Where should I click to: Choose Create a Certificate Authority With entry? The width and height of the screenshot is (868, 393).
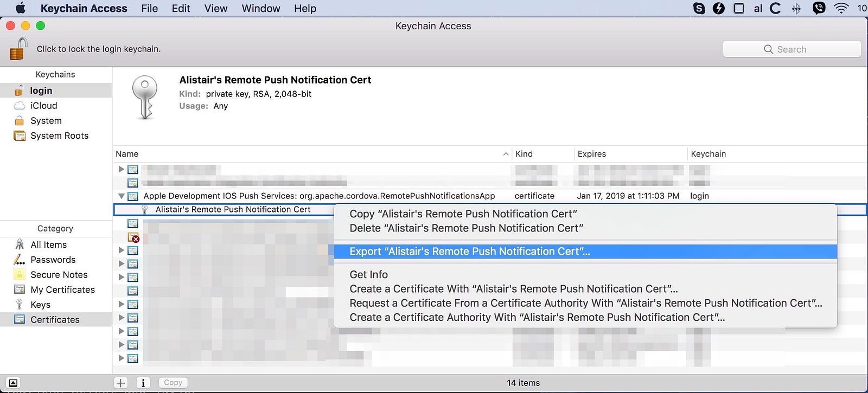(x=585, y=318)
